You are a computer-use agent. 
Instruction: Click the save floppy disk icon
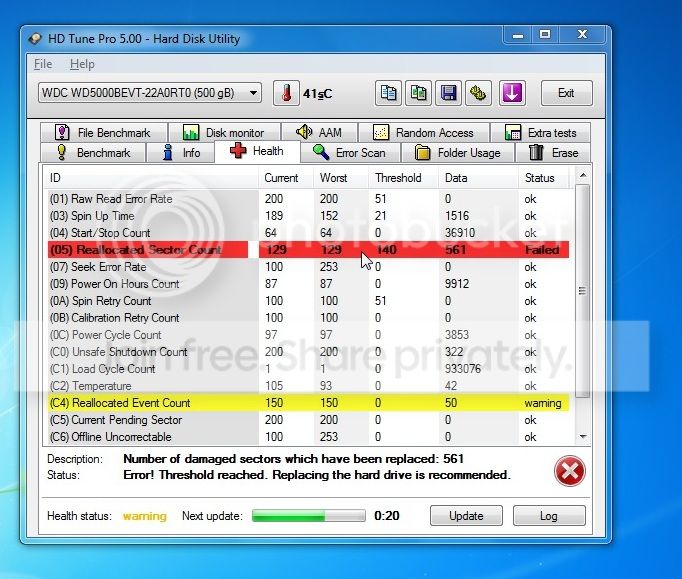tap(449, 93)
